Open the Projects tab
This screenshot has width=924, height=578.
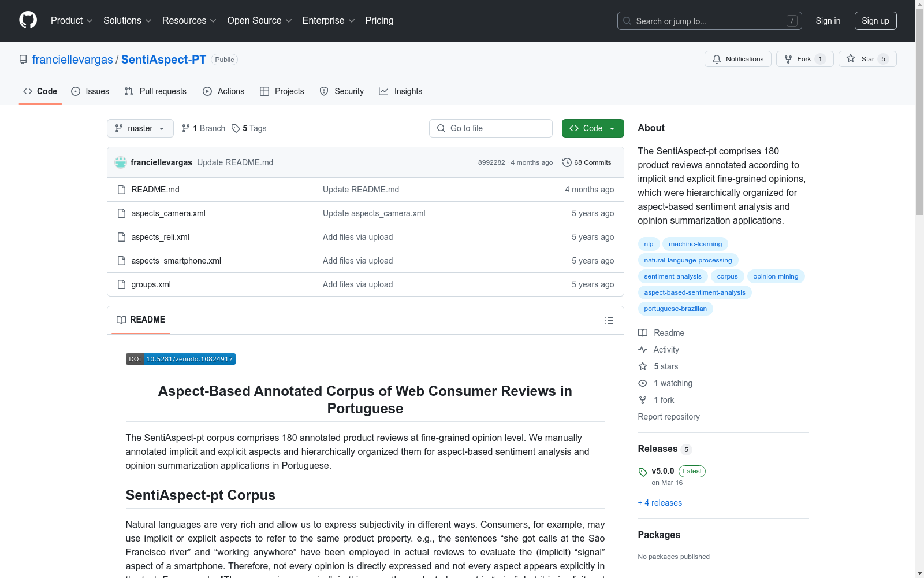[x=282, y=91]
